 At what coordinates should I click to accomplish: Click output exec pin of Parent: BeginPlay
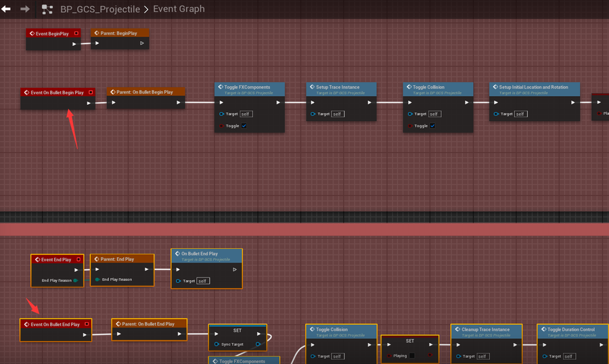pyautogui.click(x=142, y=43)
